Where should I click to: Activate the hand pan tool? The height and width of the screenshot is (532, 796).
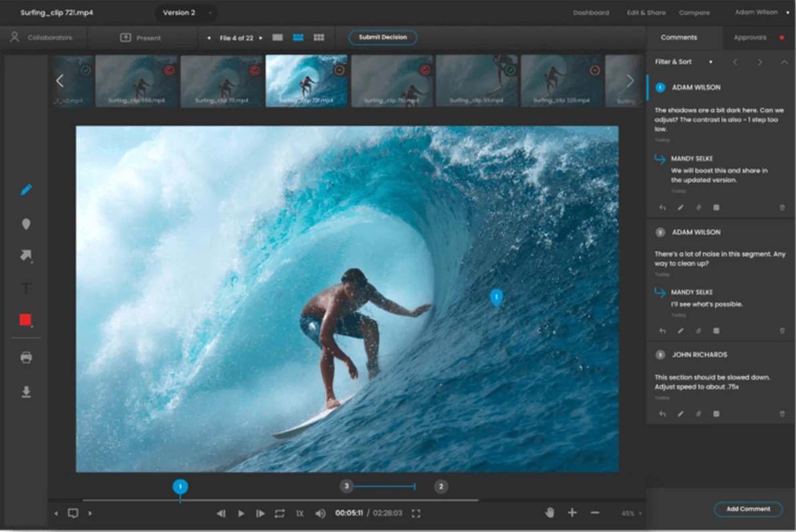[x=548, y=512]
